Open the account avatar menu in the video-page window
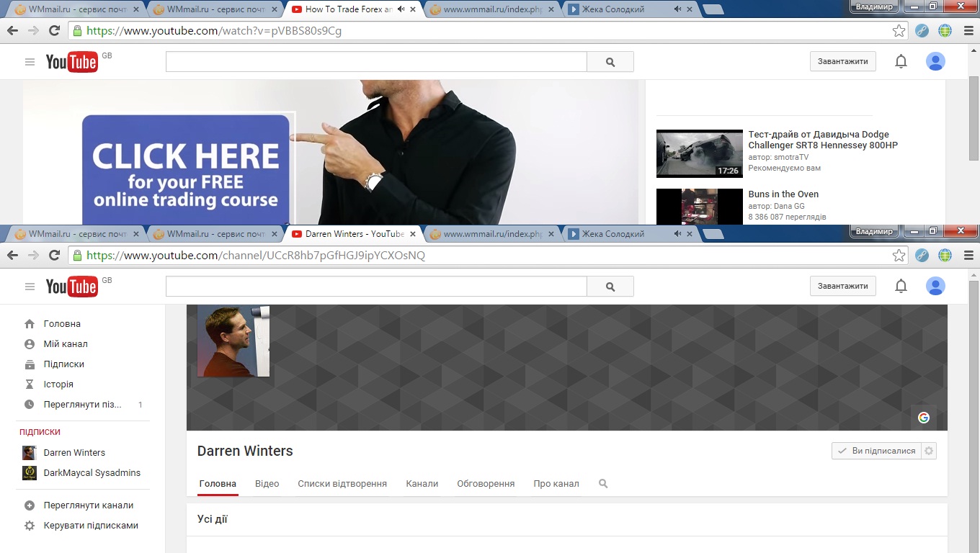980x553 pixels. [935, 62]
